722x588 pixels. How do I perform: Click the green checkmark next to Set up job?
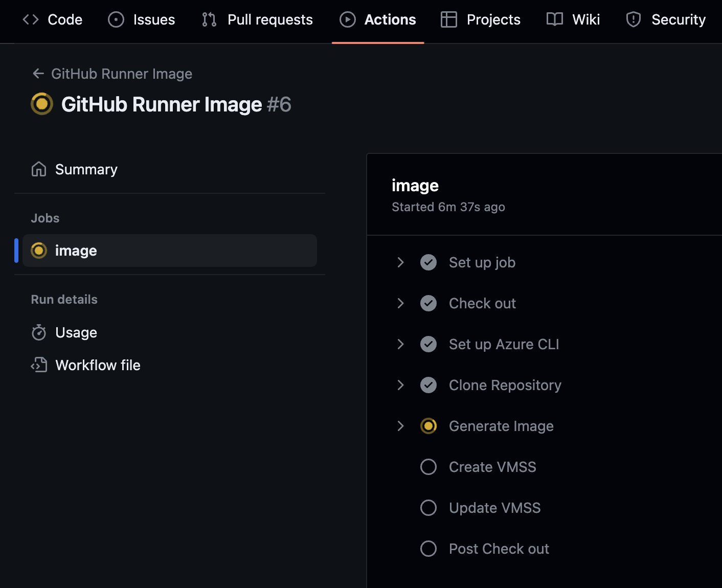[428, 262]
